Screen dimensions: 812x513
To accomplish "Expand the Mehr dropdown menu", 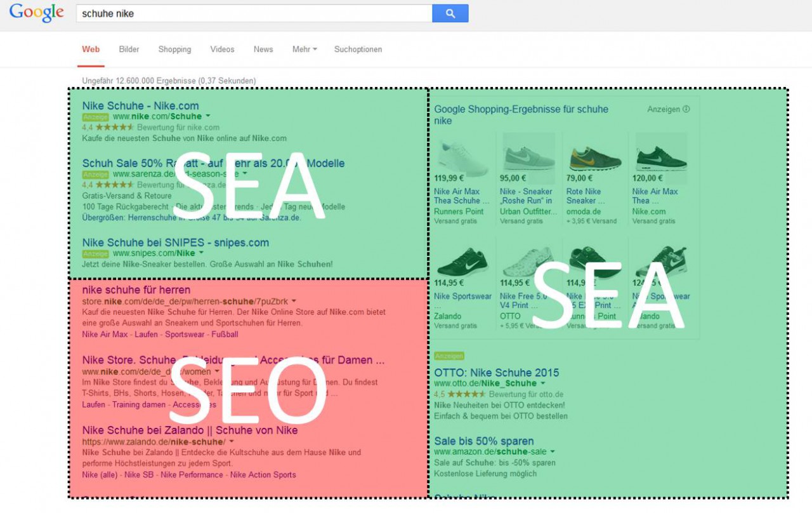I will [304, 50].
